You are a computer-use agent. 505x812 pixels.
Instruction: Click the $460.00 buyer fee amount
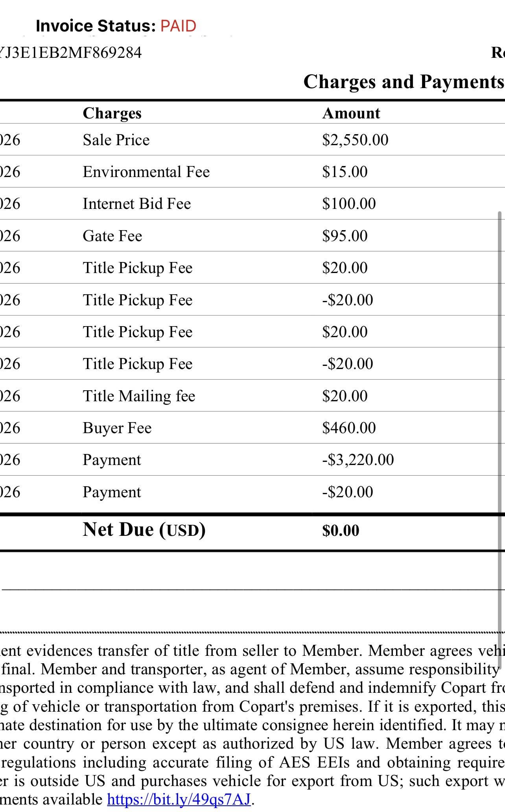348,428
